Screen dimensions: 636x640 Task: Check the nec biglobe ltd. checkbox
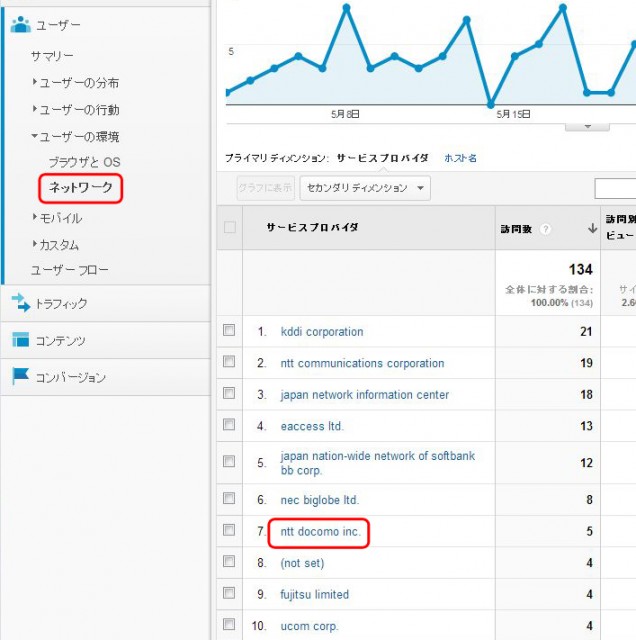[229, 498]
